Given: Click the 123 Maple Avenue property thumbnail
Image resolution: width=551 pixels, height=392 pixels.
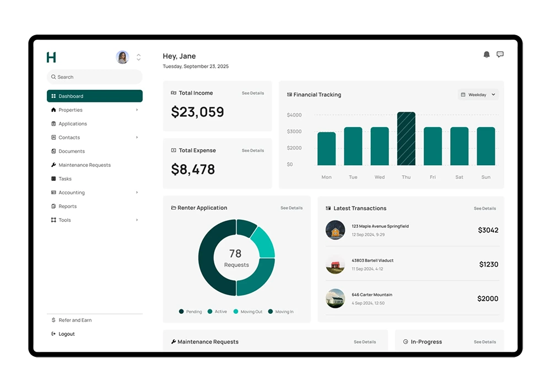Looking at the screenshot, I should tap(335, 230).
